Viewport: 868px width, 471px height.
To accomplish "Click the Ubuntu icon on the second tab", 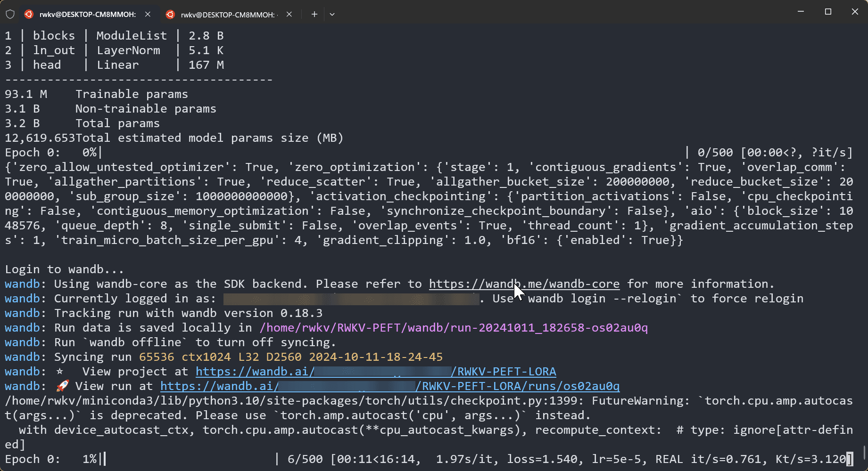I will [170, 14].
